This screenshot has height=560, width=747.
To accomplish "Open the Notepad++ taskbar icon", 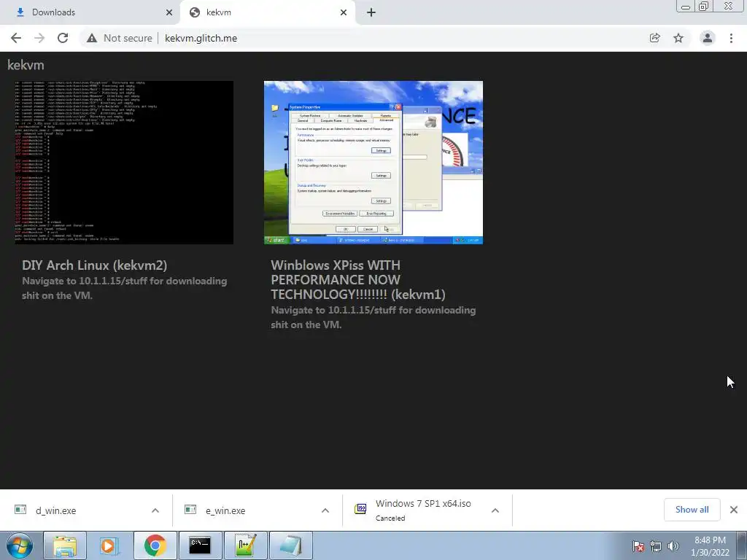I will (x=245, y=545).
